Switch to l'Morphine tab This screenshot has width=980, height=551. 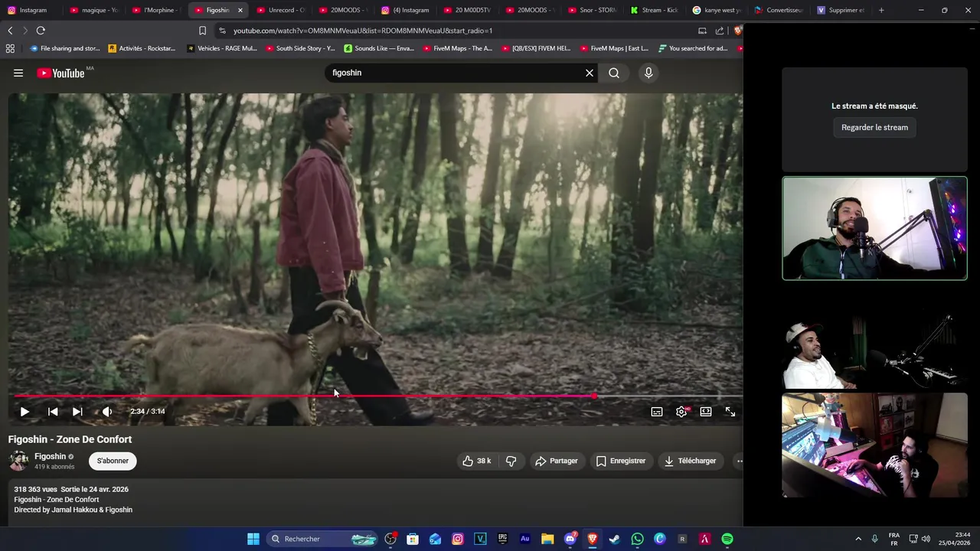155,10
